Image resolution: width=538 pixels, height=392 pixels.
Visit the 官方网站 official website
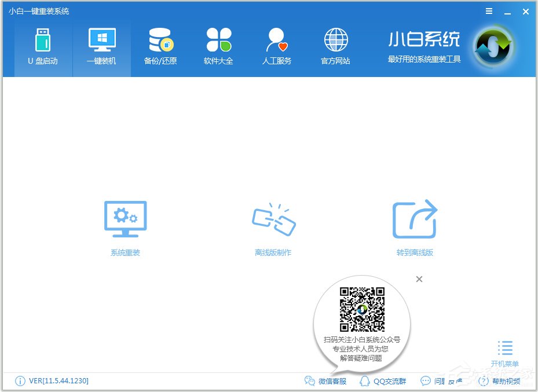click(x=335, y=46)
